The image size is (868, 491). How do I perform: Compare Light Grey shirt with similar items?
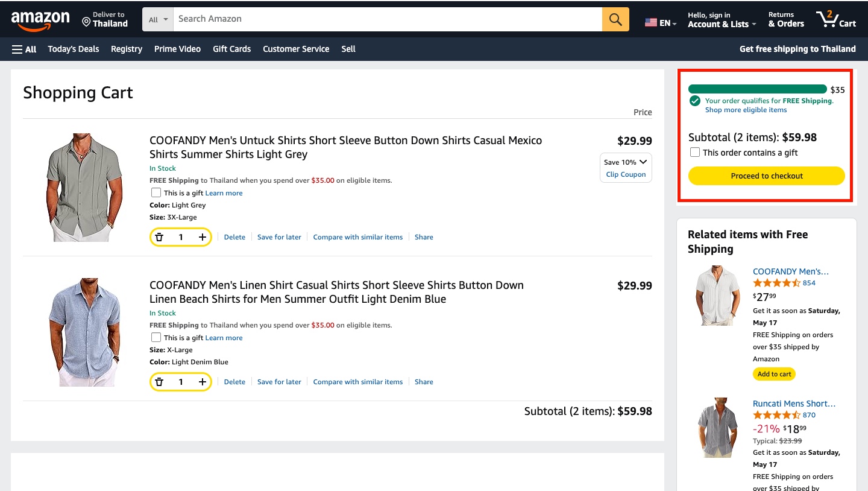pos(358,237)
